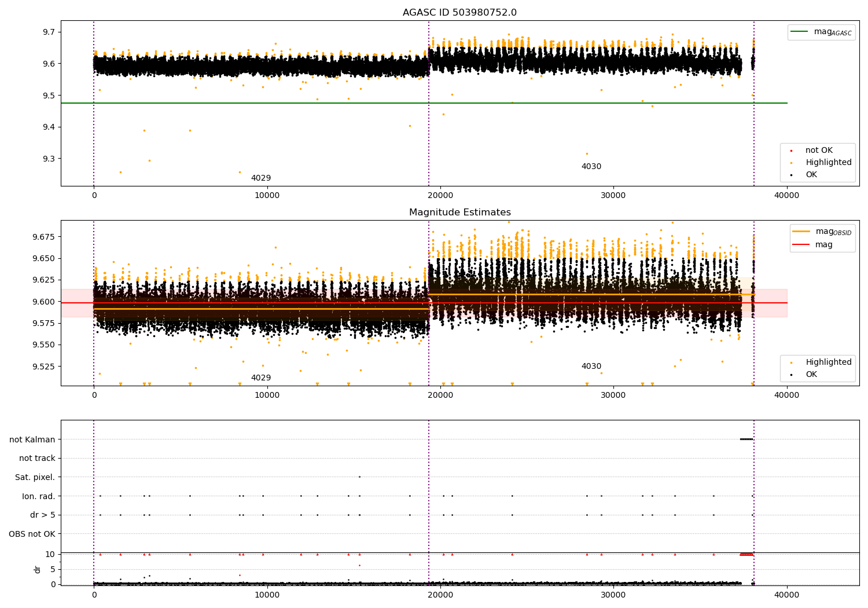Image resolution: width=868 pixels, height=608 pixels.
Task: Click the 'dr > 5' axis label
Action: [42, 515]
